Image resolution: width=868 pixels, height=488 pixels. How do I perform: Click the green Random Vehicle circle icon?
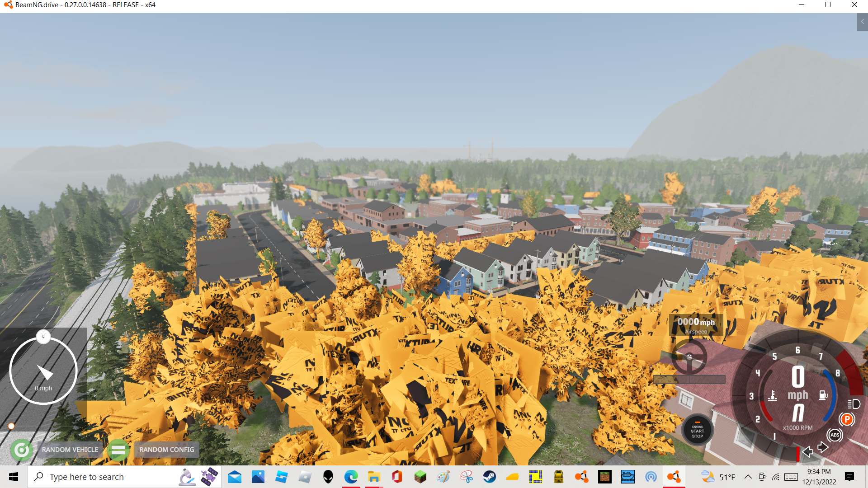click(x=21, y=450)
